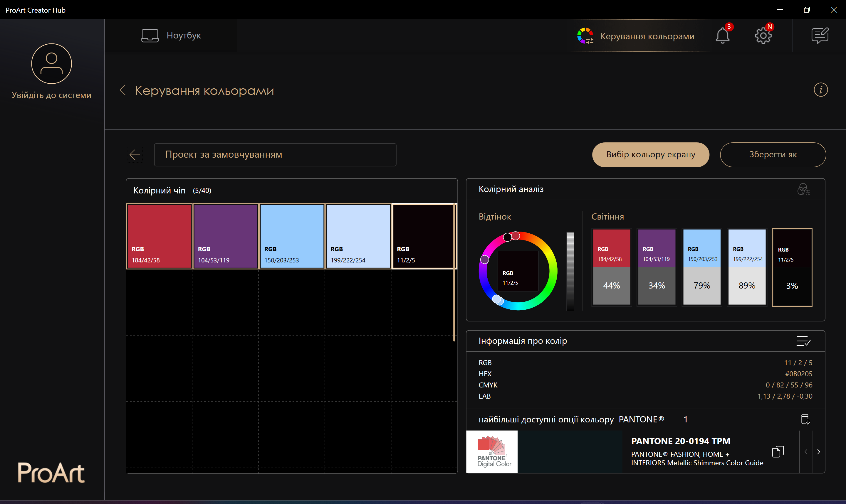Click the color information list options icon
846x504 pixels.
tap(803, 341)
